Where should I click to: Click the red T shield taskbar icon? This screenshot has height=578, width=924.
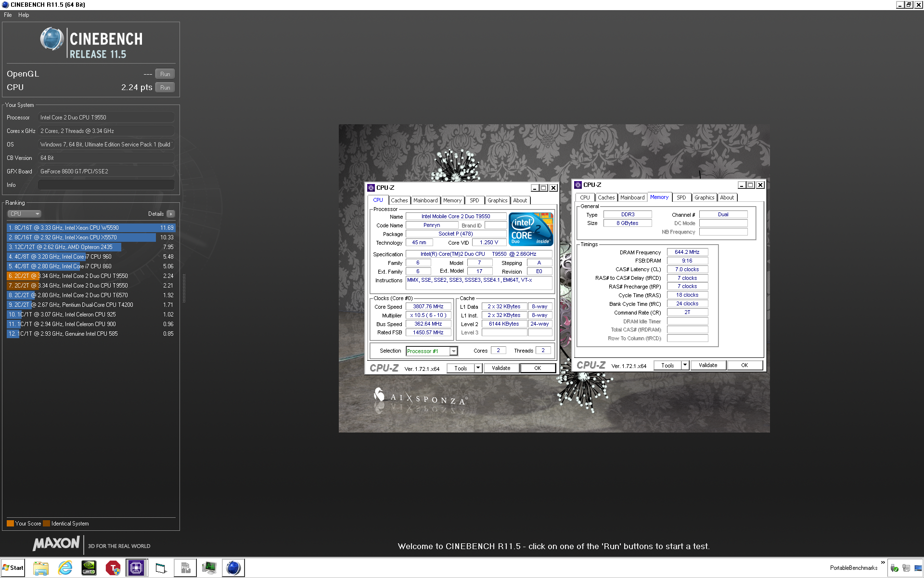pos(113,568)
